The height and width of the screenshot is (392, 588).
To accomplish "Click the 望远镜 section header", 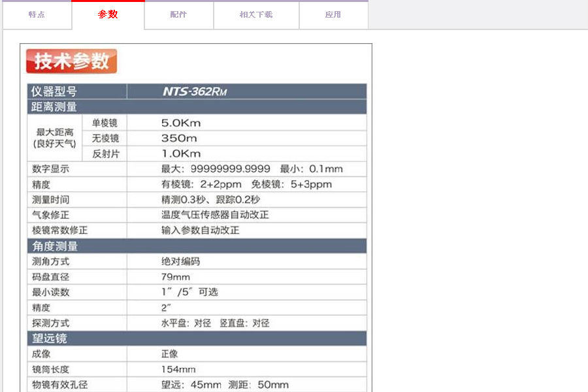I will coord(50,338).
